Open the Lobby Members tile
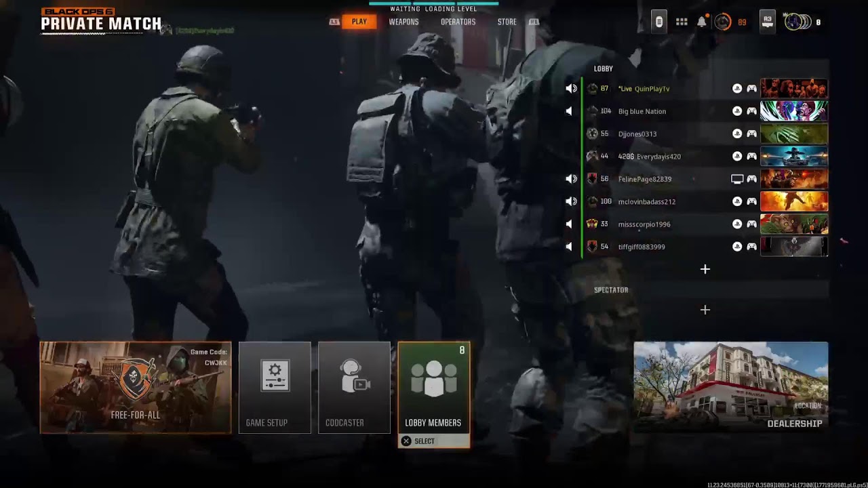Screen dimensions: 868x488 point(434,388)
